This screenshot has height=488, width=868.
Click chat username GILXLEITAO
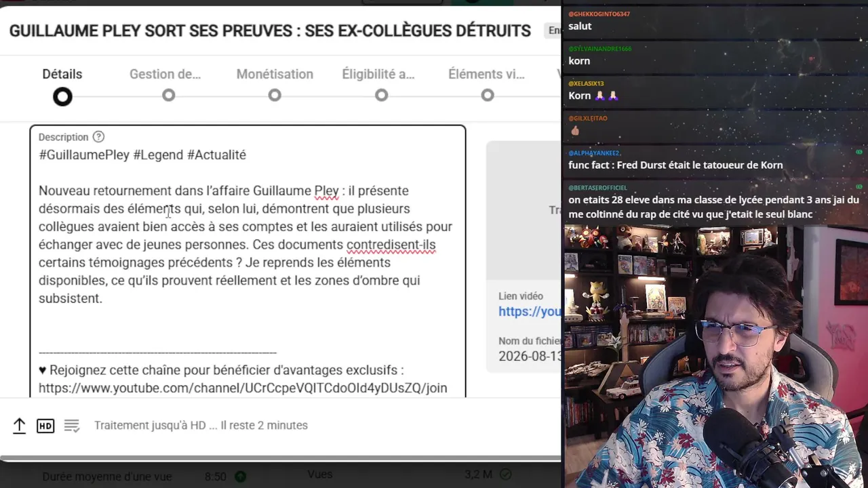click(588, 119)
